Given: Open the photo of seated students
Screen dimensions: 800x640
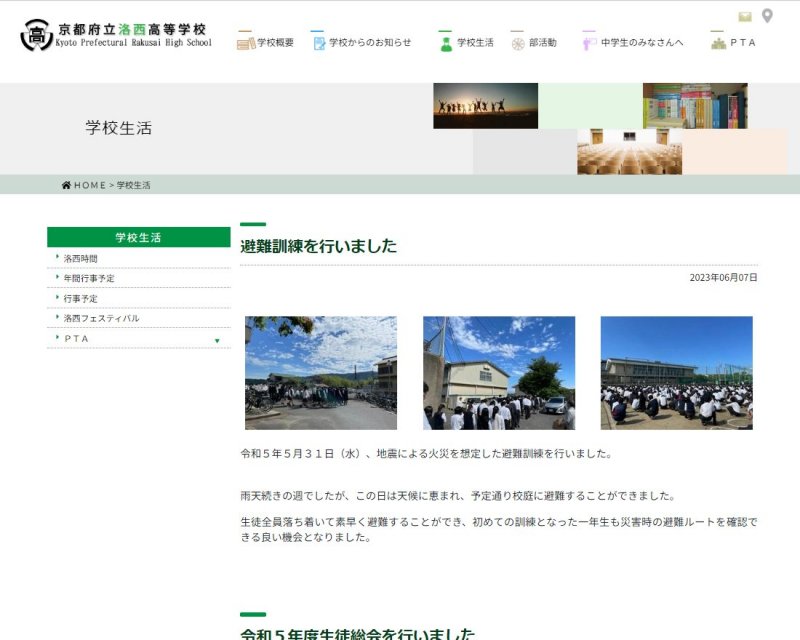Looking at the screenshot, I should tap(676, 373).
